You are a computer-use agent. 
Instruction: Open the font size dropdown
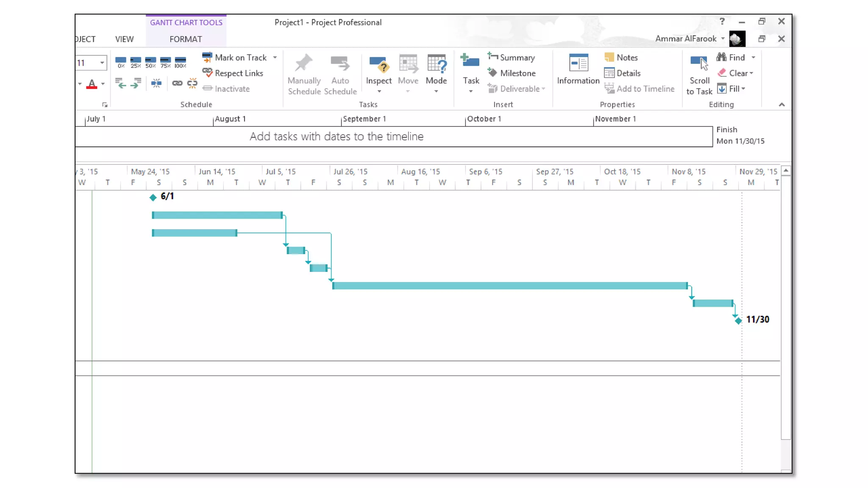[102, 63]
